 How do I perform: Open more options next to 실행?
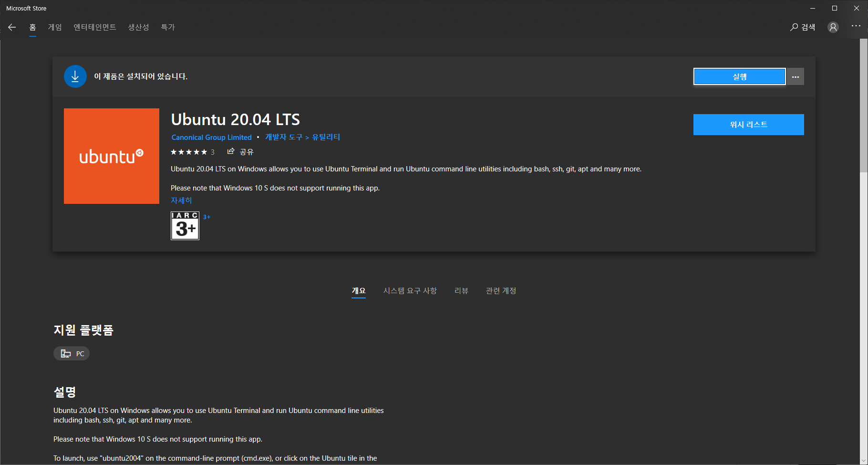click(796, 76)
